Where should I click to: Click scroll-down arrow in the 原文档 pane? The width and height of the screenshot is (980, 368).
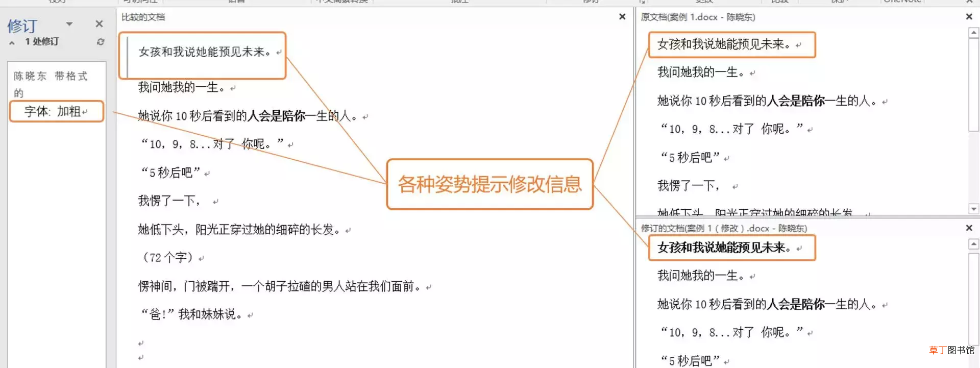[x=973, y=209]
